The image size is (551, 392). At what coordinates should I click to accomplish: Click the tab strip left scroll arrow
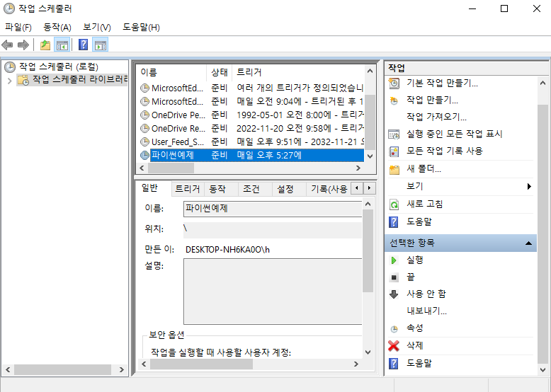[x=357, y=188]
